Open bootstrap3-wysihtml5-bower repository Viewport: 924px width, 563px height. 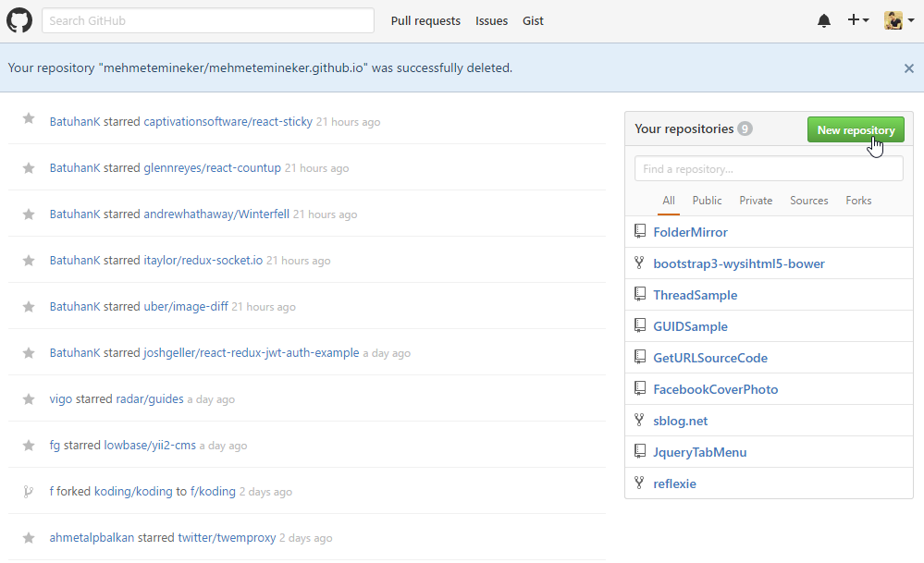[x=739, y=263]
